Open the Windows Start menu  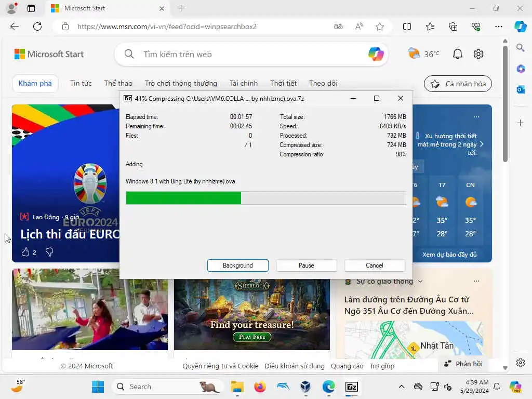tap(98, 387)
